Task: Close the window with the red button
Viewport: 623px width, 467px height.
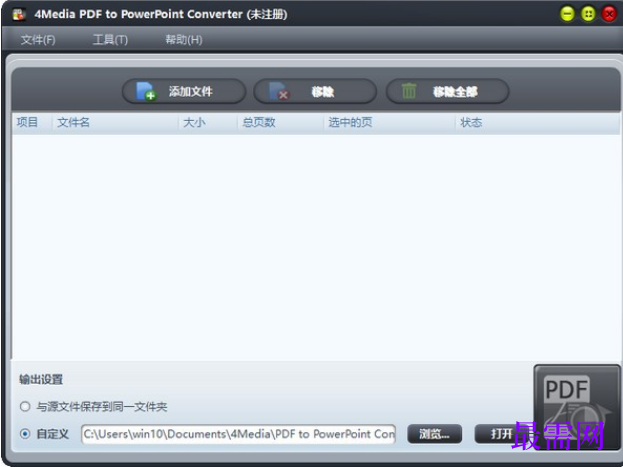Action: point(609,14)
